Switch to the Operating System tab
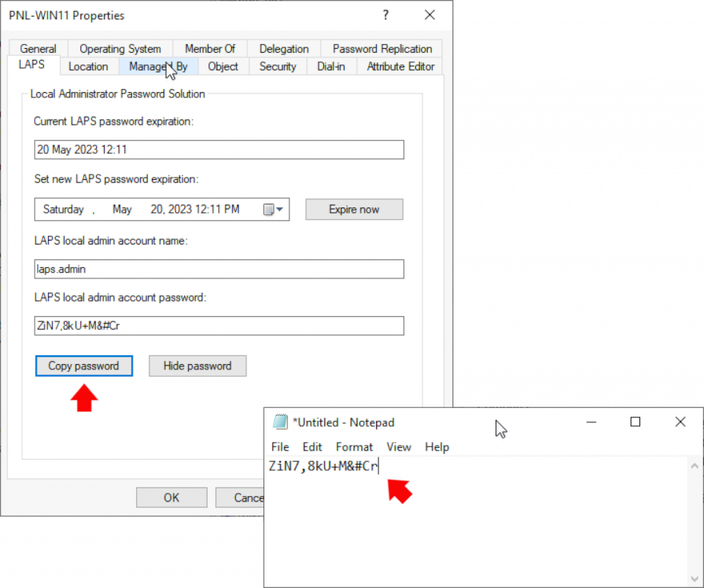 click(x=120, y=48)
